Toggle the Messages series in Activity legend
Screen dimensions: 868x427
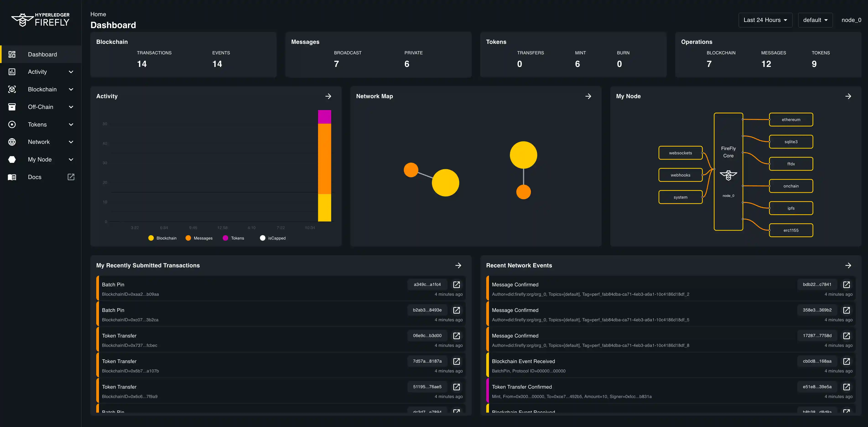click(x=199, y=238)
